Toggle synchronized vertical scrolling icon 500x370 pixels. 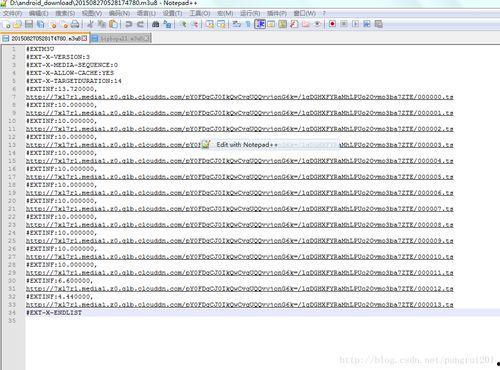coord(209,24)
